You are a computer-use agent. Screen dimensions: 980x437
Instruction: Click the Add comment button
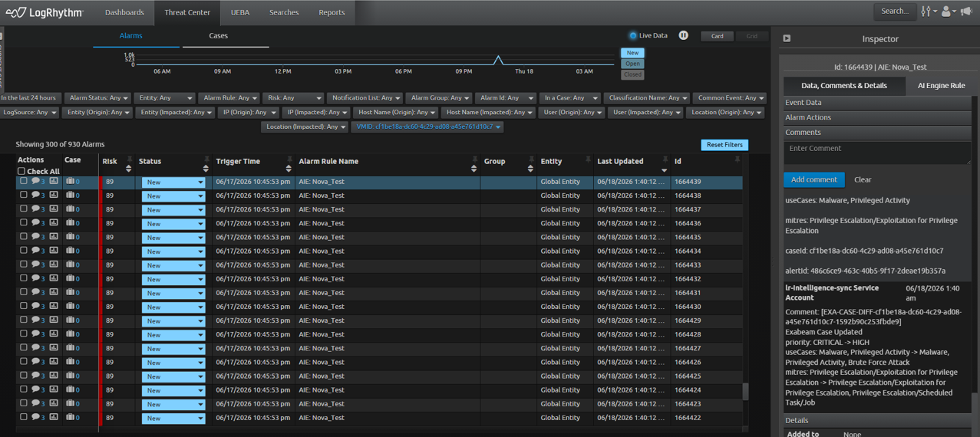pos(813,179)
